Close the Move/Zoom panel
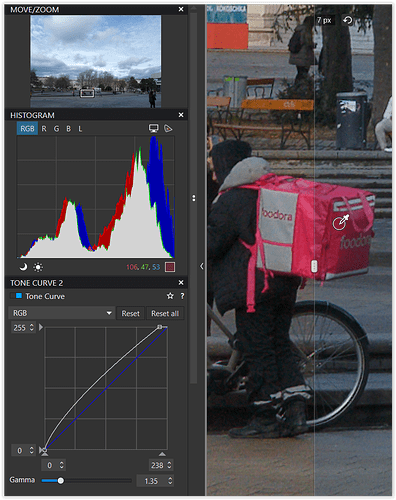The height and width of the screenshot is (500, 396). coord(181,9)
